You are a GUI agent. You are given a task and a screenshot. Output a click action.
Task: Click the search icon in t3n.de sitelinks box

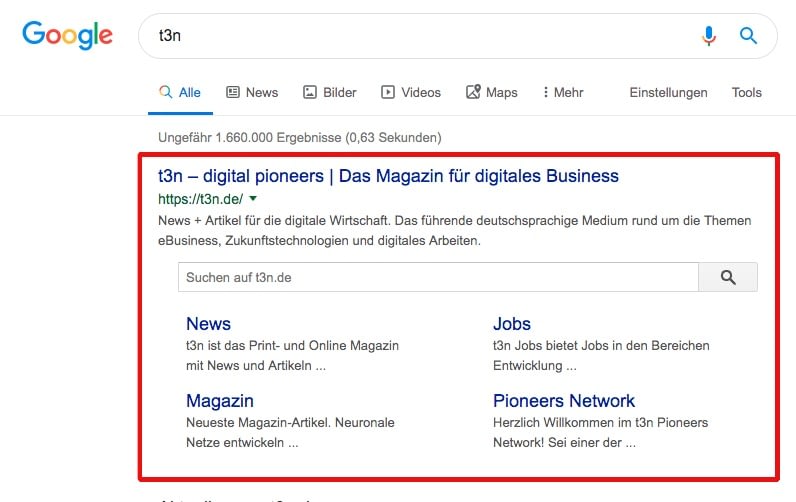pyautogui.click(x=728, y=277)
